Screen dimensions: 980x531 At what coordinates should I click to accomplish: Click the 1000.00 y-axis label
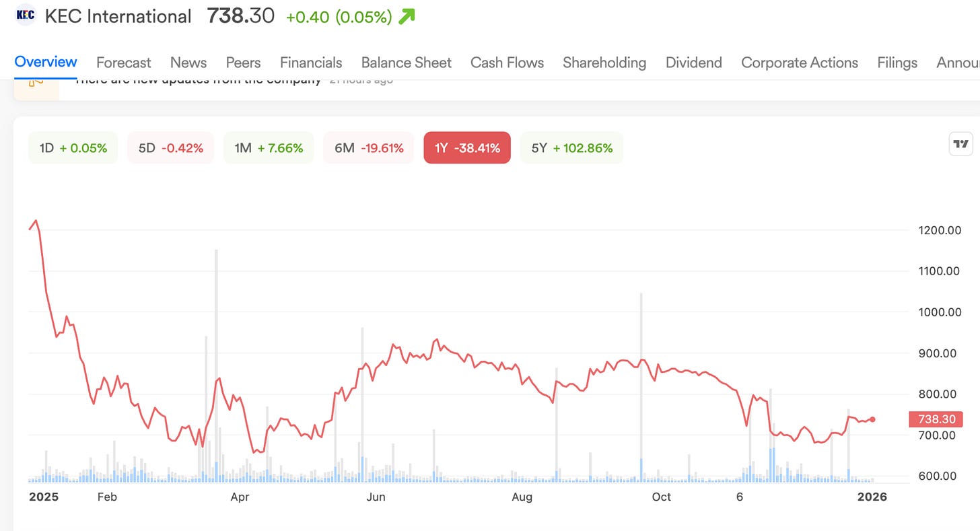click(940, 312)
